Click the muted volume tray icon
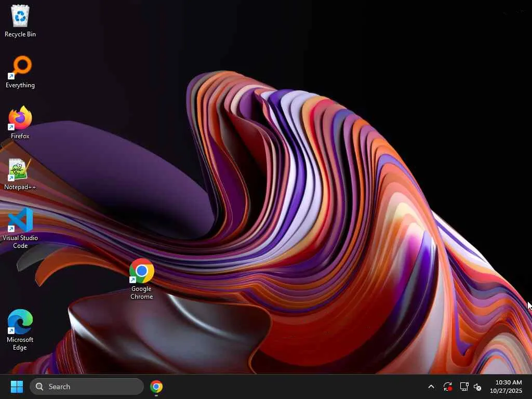The width and height of the screenshot is (532, 399). point(477,387)
